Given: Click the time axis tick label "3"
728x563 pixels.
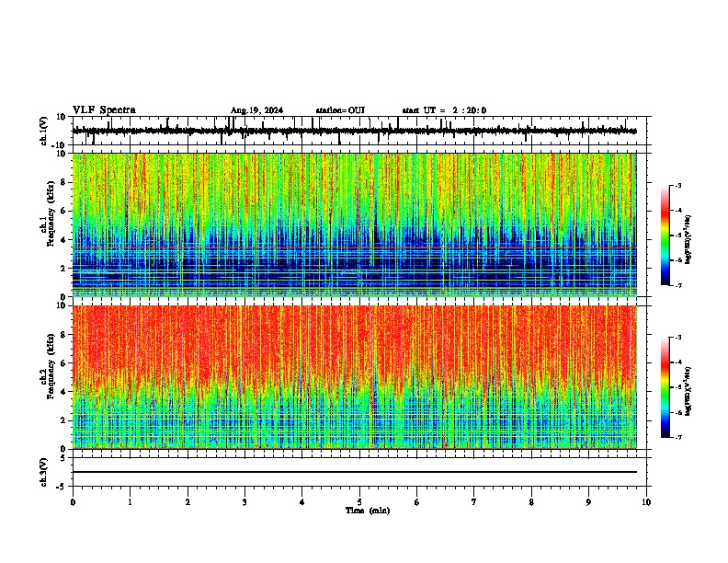Looking at the screenshot, I should 245,502.
